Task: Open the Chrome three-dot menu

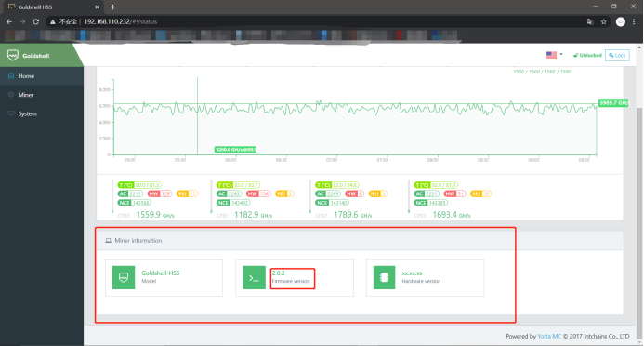Action: (634, 21)
